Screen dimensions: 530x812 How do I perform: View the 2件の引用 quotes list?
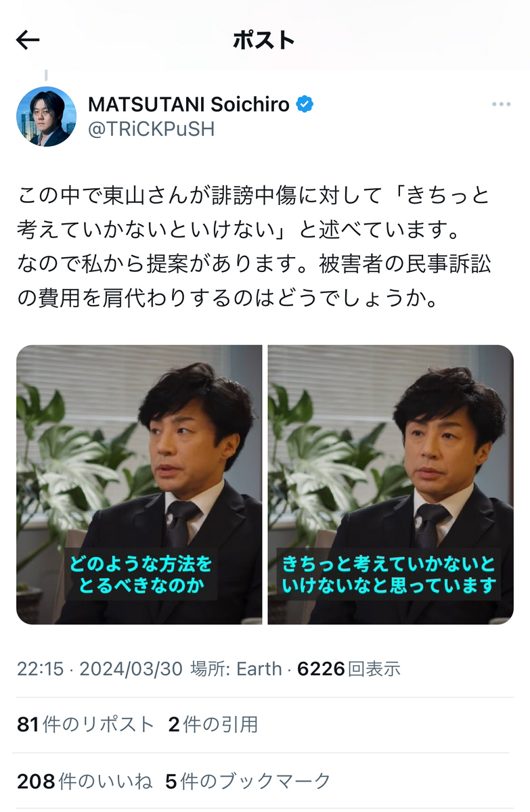click(213, 725)
